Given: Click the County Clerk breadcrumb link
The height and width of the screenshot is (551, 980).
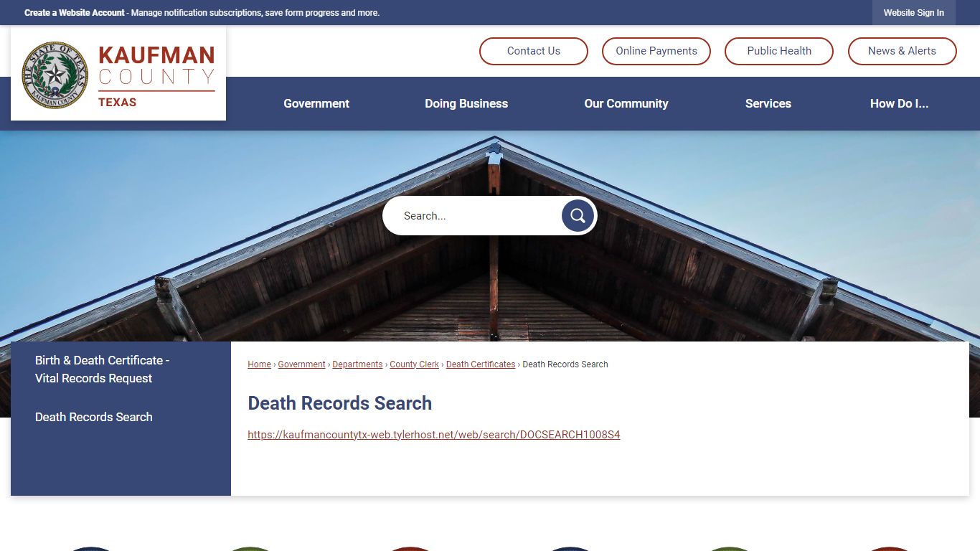Looking at the screenshot, I should point(414,364).
